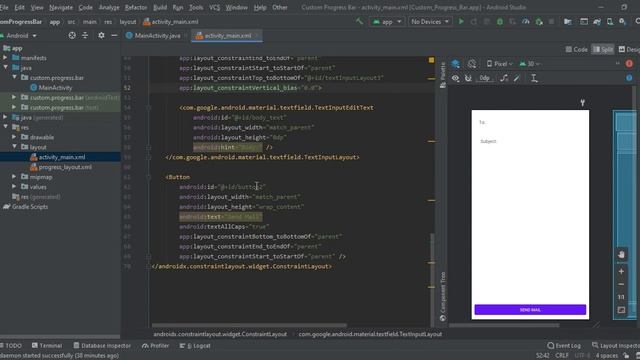Open Project panel settings gear

pyautogui.click(x=101, y=36)
